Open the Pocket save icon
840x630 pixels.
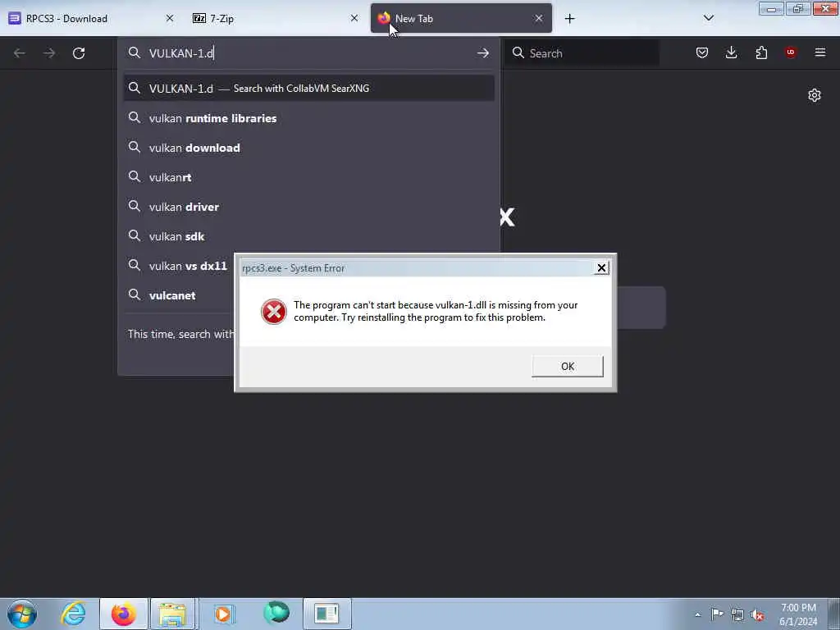pyautogui.click(x=702, y=52)
